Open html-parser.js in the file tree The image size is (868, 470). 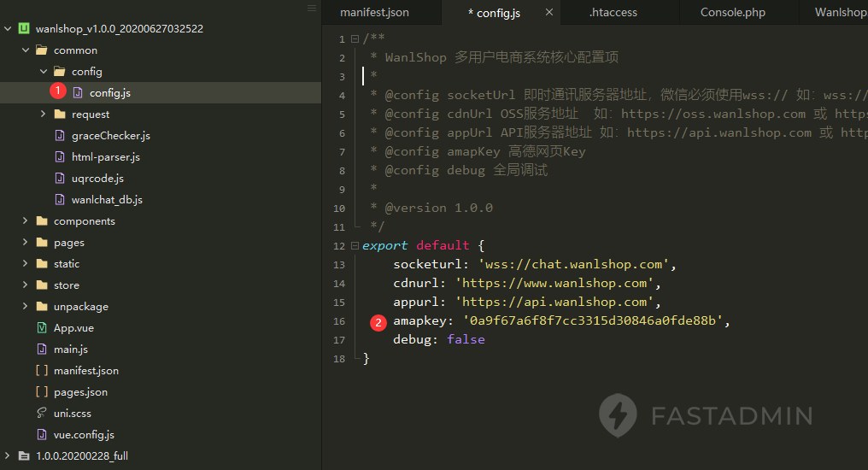click(106, 156)
